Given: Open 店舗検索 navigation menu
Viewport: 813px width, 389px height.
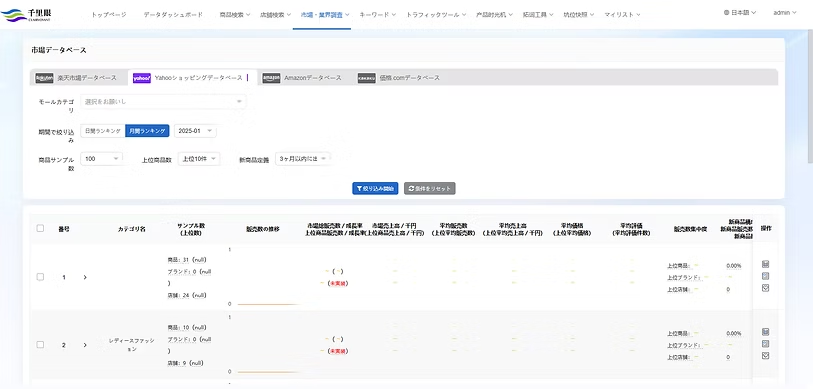Looking at the screenshot, I should tap(276, 15).
